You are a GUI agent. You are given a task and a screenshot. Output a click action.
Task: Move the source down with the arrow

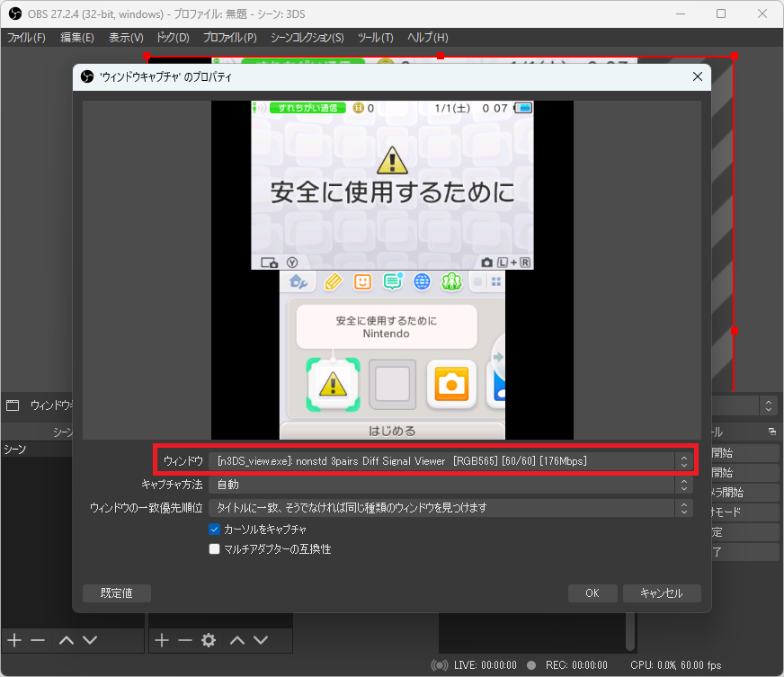[x=261, y=640]
